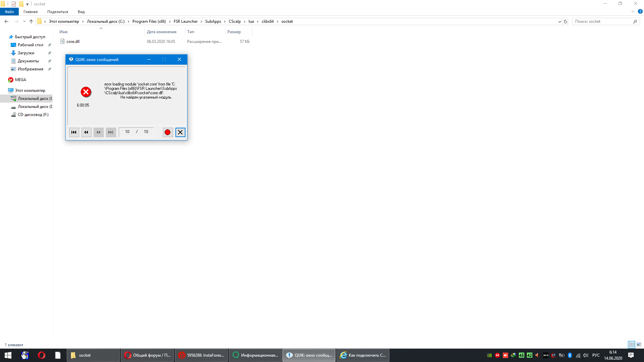
Task: Switch to large icons view
Action: [x=639, y=345]
